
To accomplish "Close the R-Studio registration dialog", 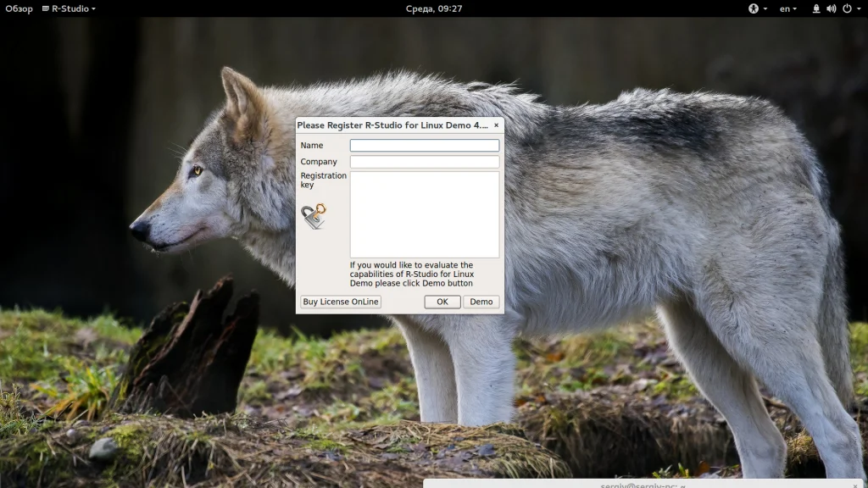I will tap(496, 125).
